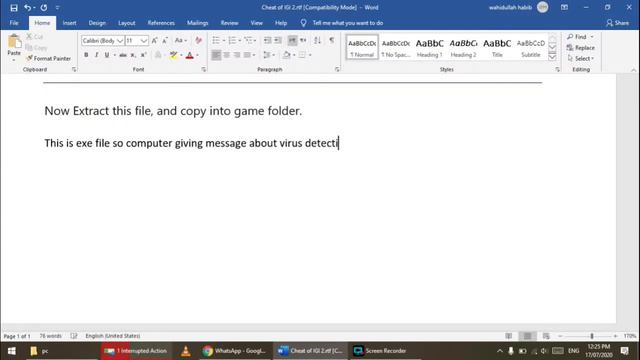Click the 170% zoom level indicator
The height and width of the screenshot is (360, 640).
(630, 336)
